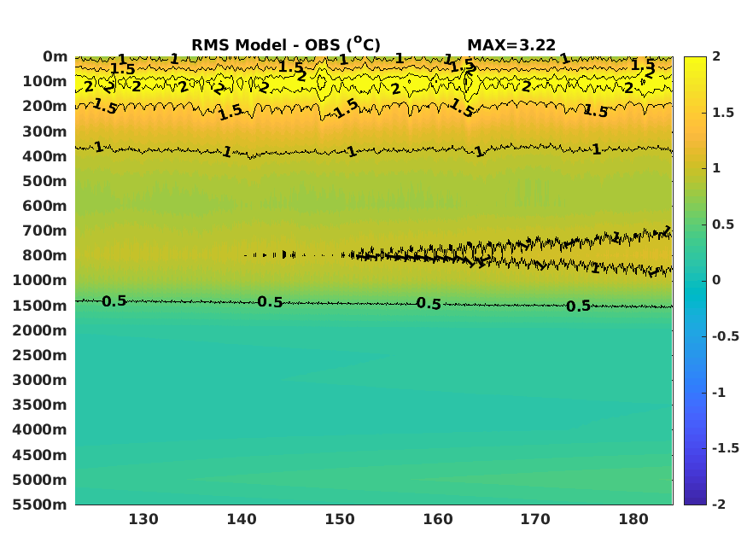Select the "140" longitude tick label

pos(242,519)
